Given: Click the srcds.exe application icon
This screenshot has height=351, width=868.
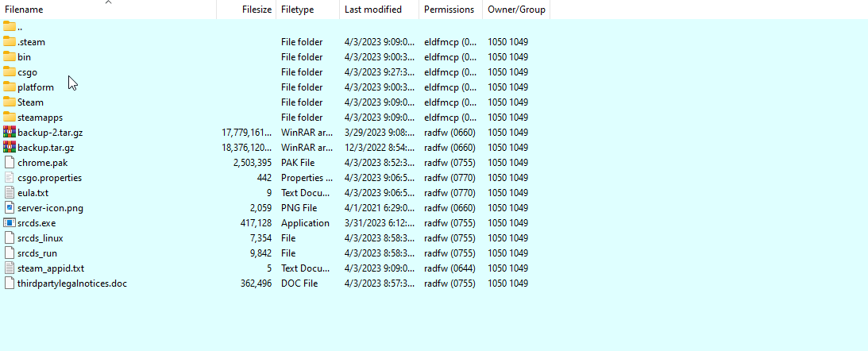Looking at the screenshot, I should click(10, 223).
